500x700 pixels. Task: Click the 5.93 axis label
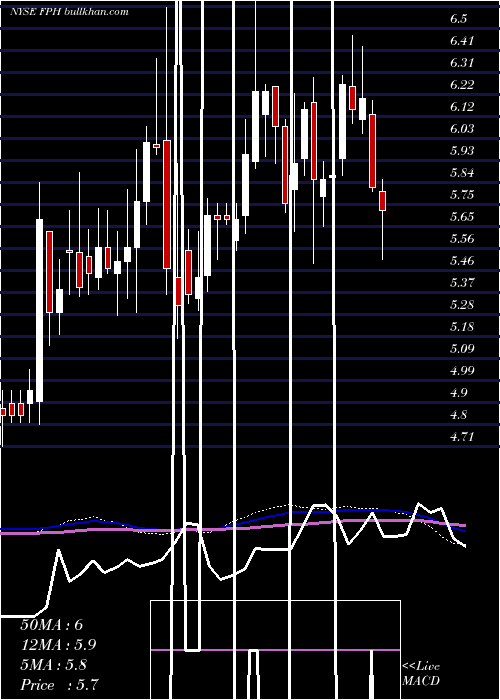462,150
